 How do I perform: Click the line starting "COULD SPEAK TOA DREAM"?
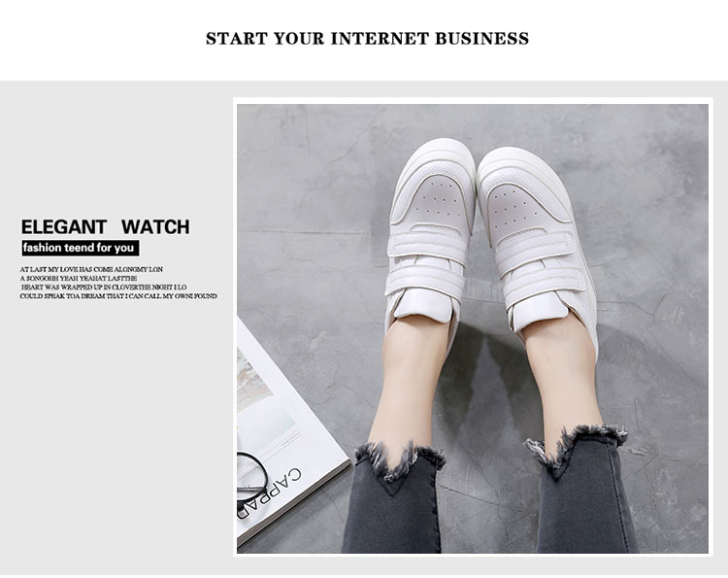point(118,296)
